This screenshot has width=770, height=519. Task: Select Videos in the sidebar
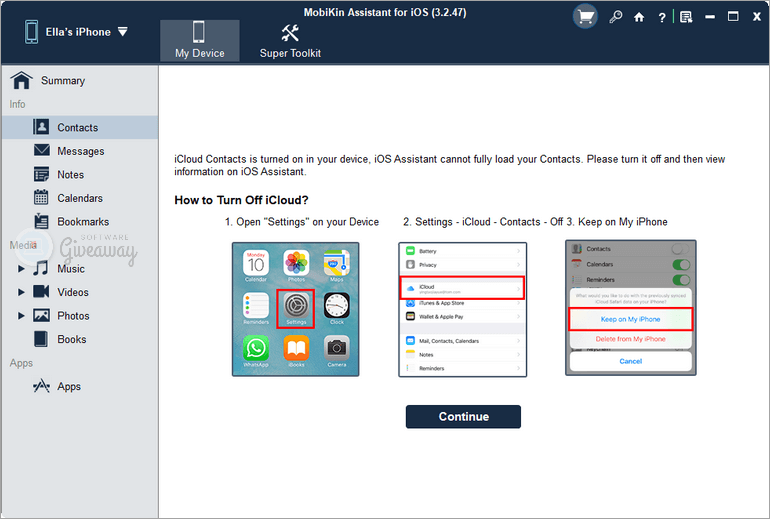pos(80,293)
